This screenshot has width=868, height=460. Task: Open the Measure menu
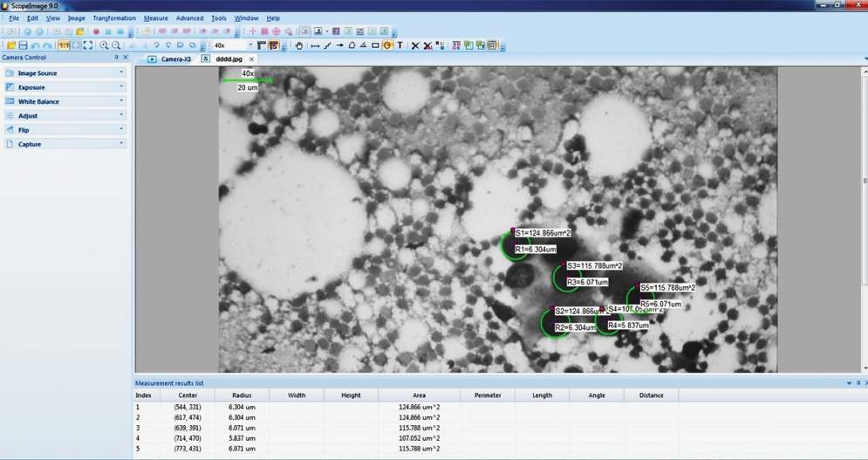click(155, 18)
